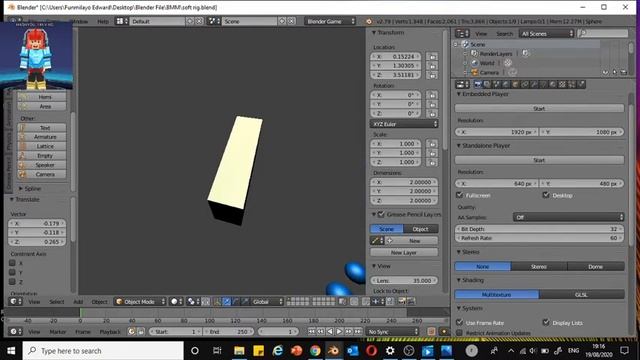Open the World properties tab
This screenshot has height=360, width=640.
tap(505, 84)
